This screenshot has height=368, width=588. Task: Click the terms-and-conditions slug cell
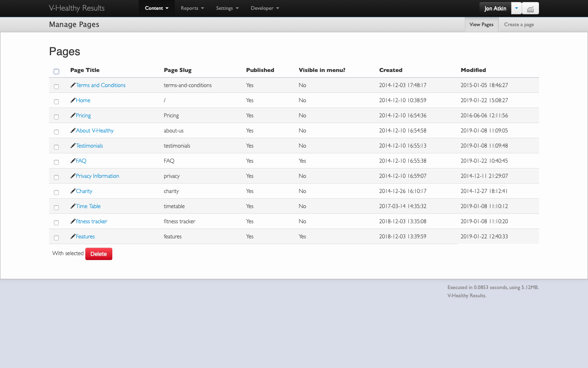coord(188,85)
